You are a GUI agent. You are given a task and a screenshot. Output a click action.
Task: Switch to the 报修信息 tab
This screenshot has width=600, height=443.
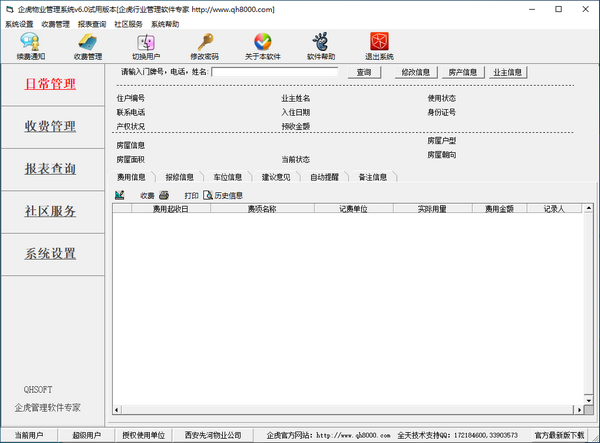(180, 177)
